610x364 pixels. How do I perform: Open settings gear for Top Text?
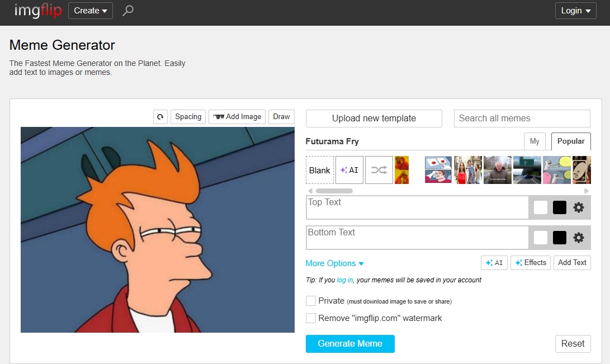click(x=579, y=207)
